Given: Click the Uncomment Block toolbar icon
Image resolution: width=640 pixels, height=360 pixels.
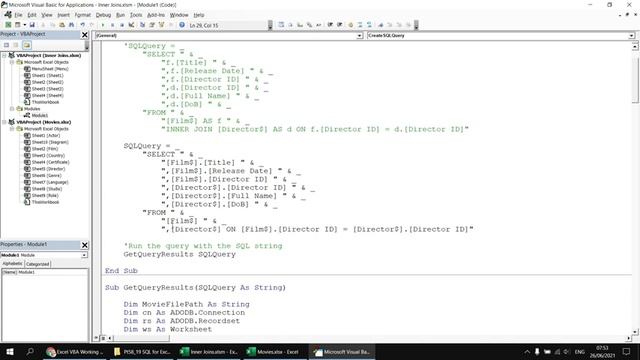Looking at the screenshot, I should tap(369, 25).
